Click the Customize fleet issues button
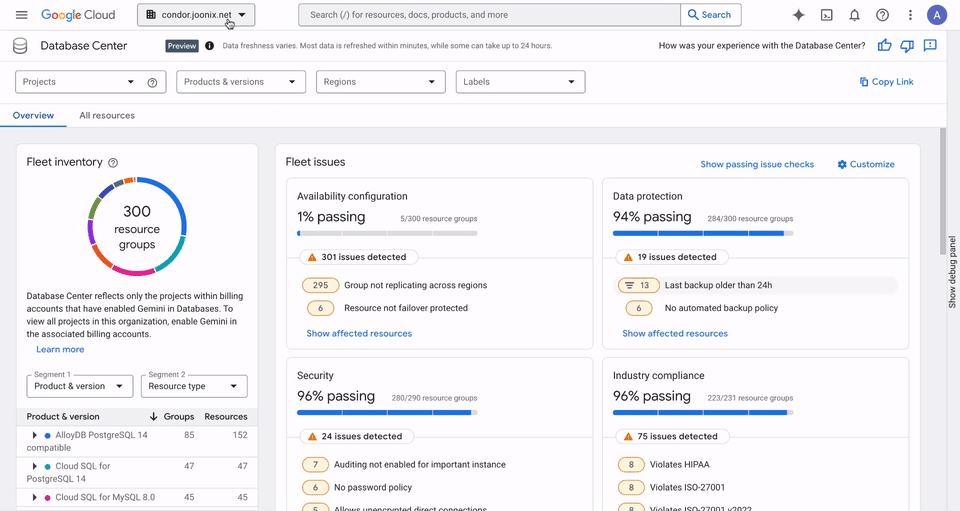960x511 pixels. click(x=866, y=164)
